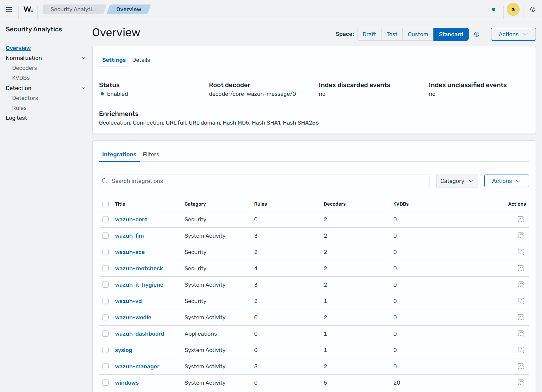This screenshot has height=392, width=542.
Task: Open the hamburger navigation menu
Action: point(9,9)
